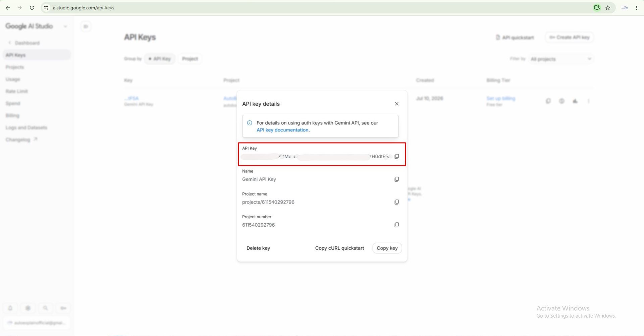This screenshot has width=644, height=336.
Task: Copy the project number value
Action: tap(396, 225)
